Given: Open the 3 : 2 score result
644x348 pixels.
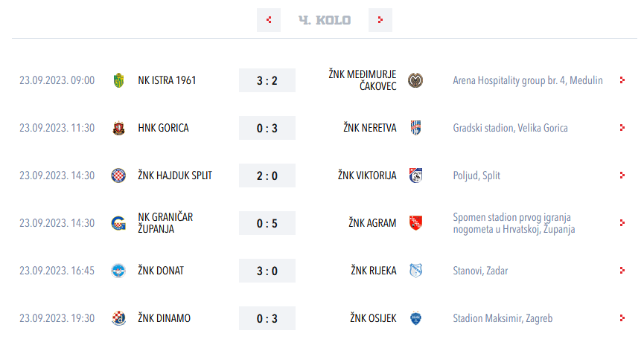Looking at the screenshot, I should [267, 80].
